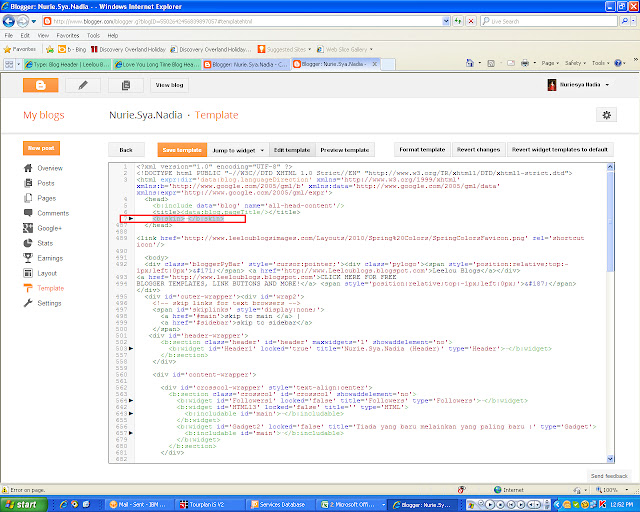Image resolution: width=640 pixels, height=512 pixels.
Task: Open the settings gear button
Action: tap(607, 115)
